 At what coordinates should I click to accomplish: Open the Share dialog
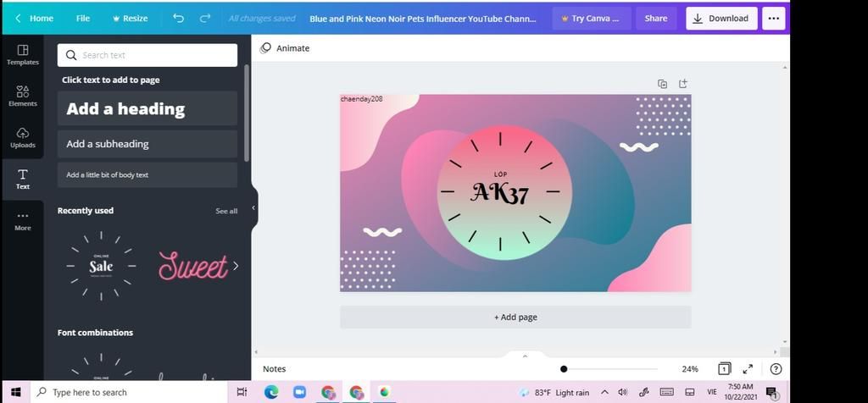tap(655, 19)
